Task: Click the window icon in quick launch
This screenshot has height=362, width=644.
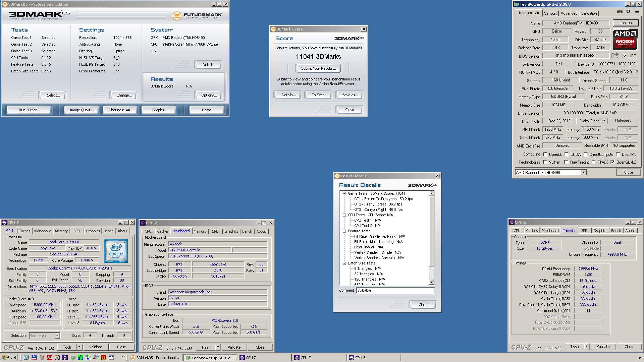Action: click(x=111, y=358)
